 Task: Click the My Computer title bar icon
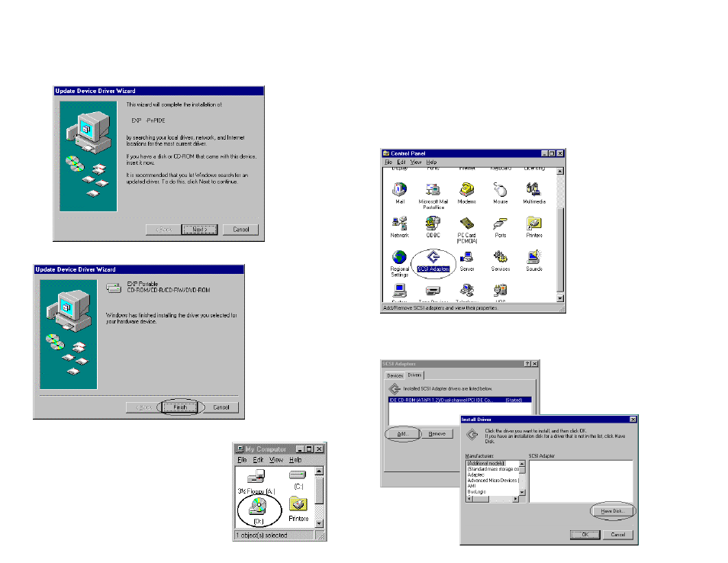click(x=240, y=449)
